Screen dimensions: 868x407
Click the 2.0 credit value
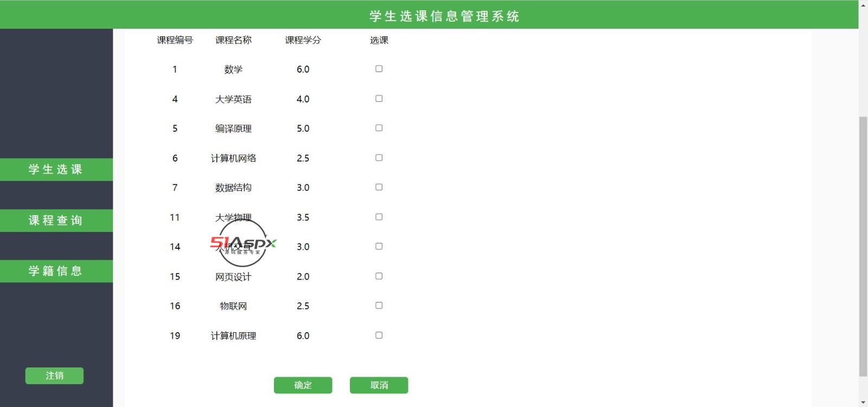tap(303, 277)
